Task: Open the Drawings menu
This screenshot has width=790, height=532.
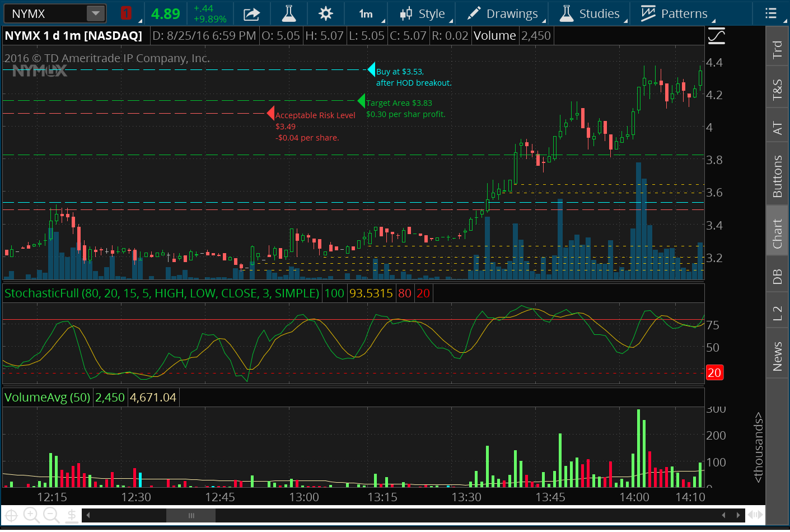Action: coord(503,14)
